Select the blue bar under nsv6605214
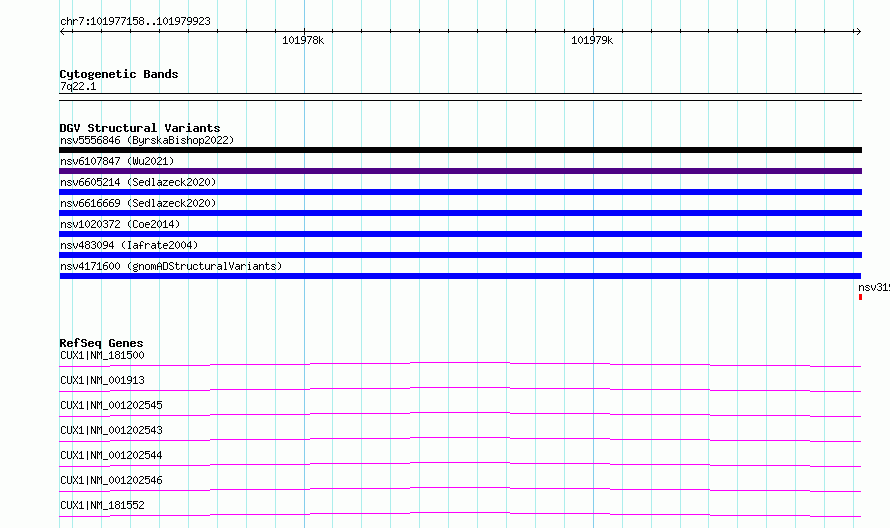Image resolution: width=890 pixels, height=528 pixels. [460, 192]
